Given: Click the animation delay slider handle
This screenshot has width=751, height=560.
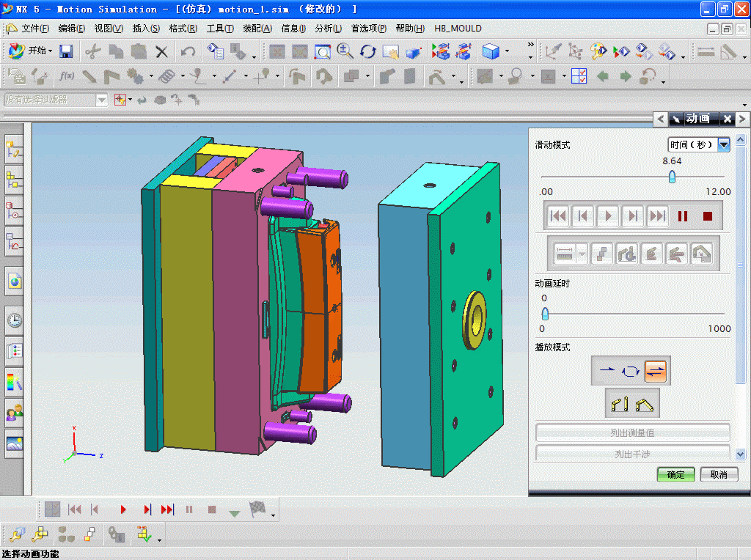Looking at the screenshot, I should 545,314.
